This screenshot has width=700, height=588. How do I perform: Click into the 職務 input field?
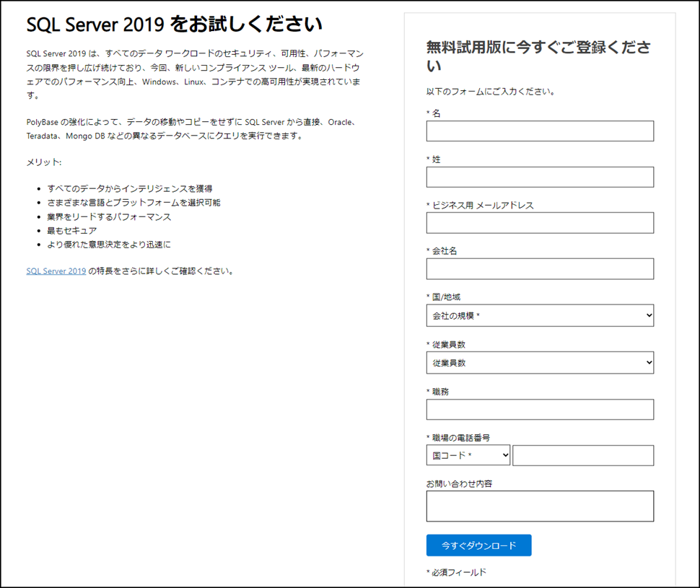[540, 409]
